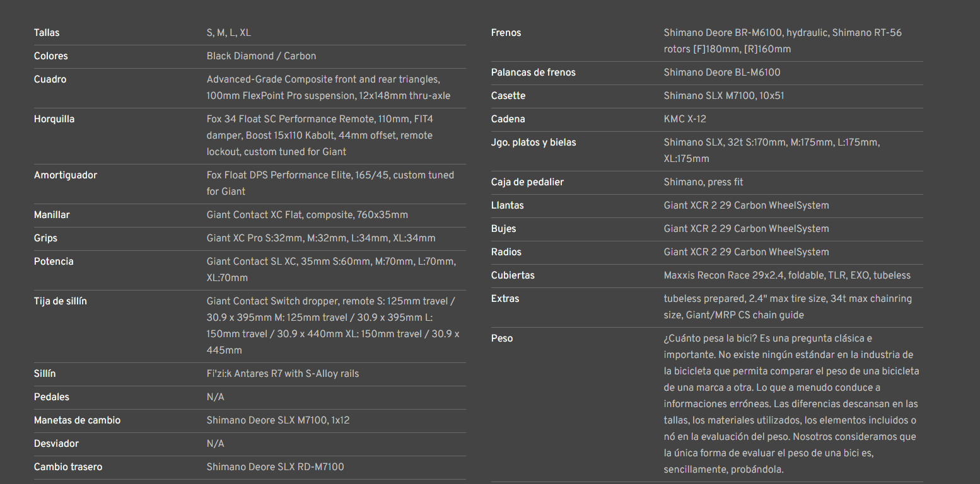Click the Grips label
980x484 pixels.
pos(45,238)
